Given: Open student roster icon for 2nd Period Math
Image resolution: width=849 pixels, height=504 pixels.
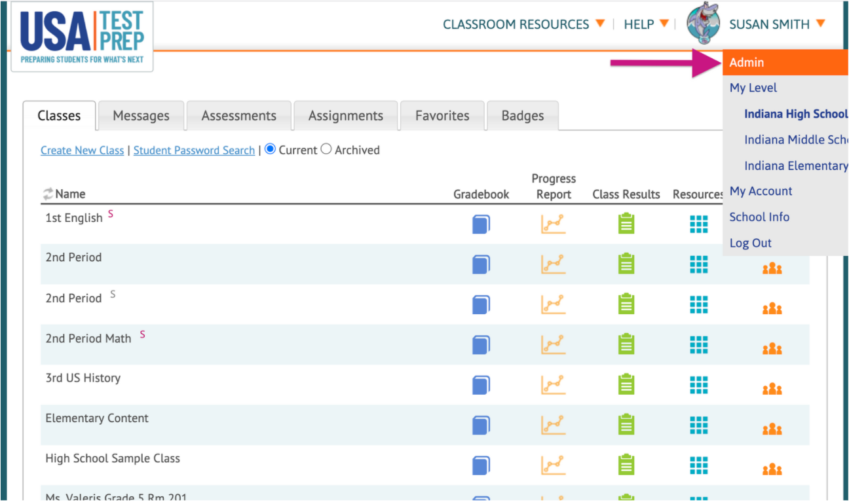Looking at the screenshot, I should [x=772, y=349].
